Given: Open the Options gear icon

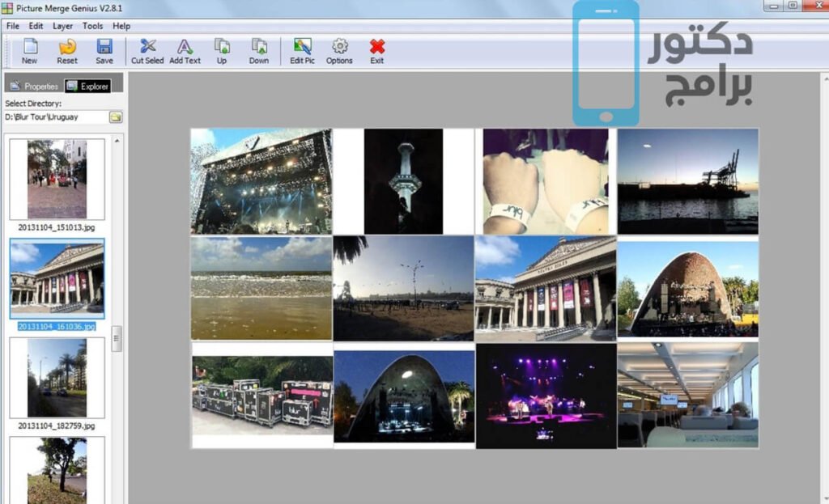Looking at the screenshot, I should tap(339, 49).
